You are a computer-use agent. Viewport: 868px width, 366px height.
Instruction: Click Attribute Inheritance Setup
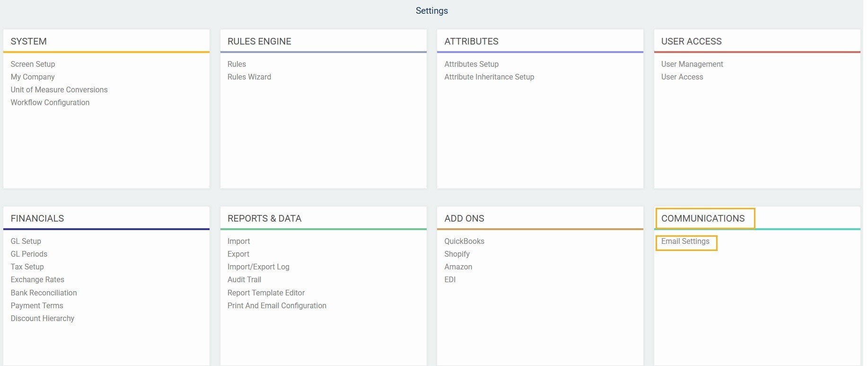pyautogui.click(x=489, y=77)
